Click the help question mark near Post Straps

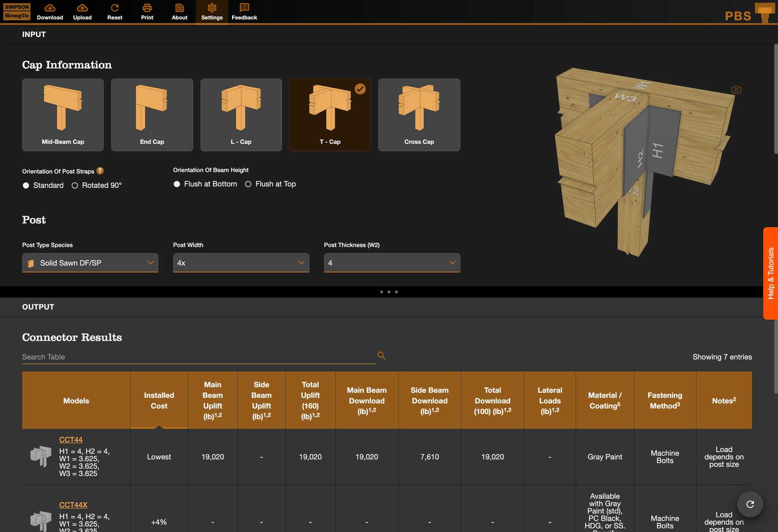coord(100,171)
